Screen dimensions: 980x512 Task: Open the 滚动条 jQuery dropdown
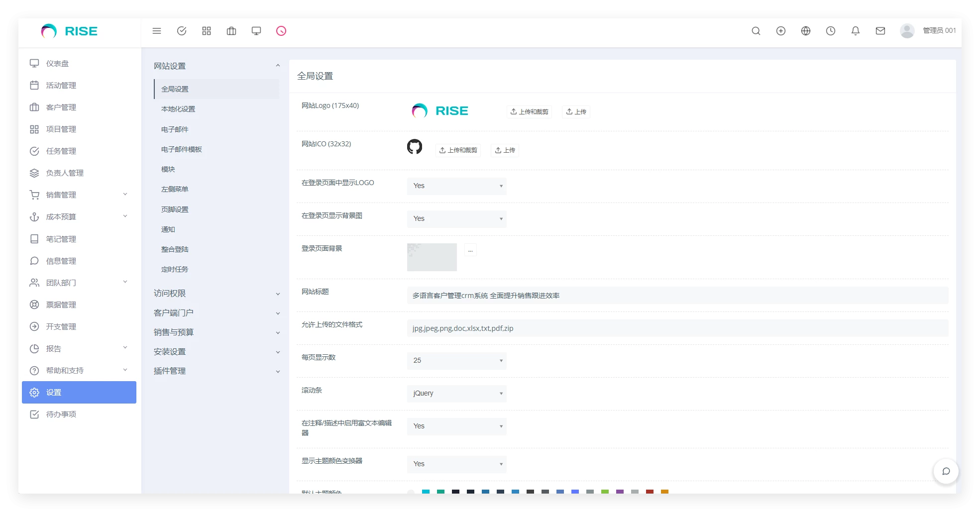[x=456, y=394]
